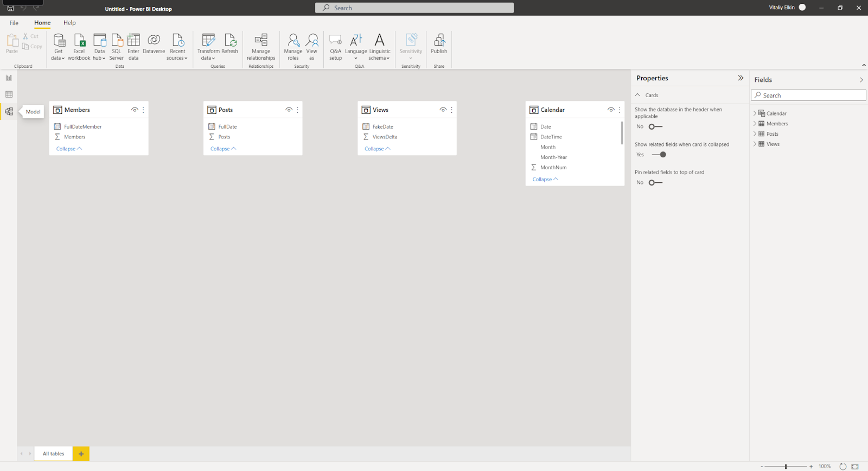This screenshot has height=471, width=868.
Task: Open Manage roles
Action: [x=293, y=47]
